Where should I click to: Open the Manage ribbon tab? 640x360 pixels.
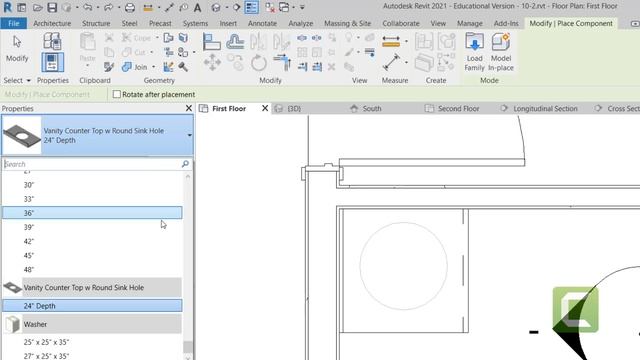(x=470, y=24)
